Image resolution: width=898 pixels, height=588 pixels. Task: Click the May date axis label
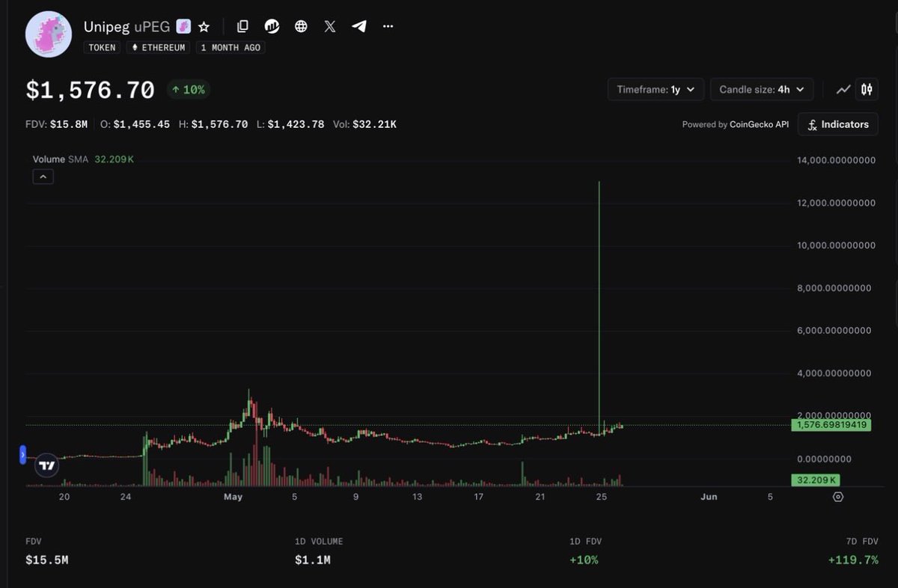click(233, 497)
